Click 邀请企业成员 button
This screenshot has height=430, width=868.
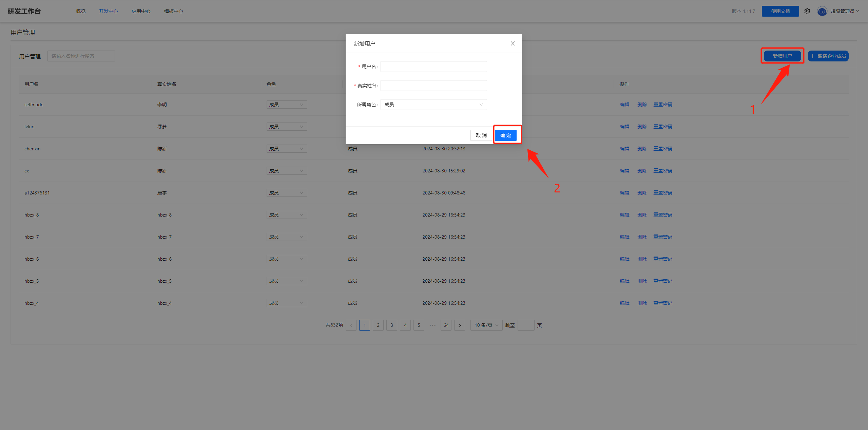[x=828, y=56]
